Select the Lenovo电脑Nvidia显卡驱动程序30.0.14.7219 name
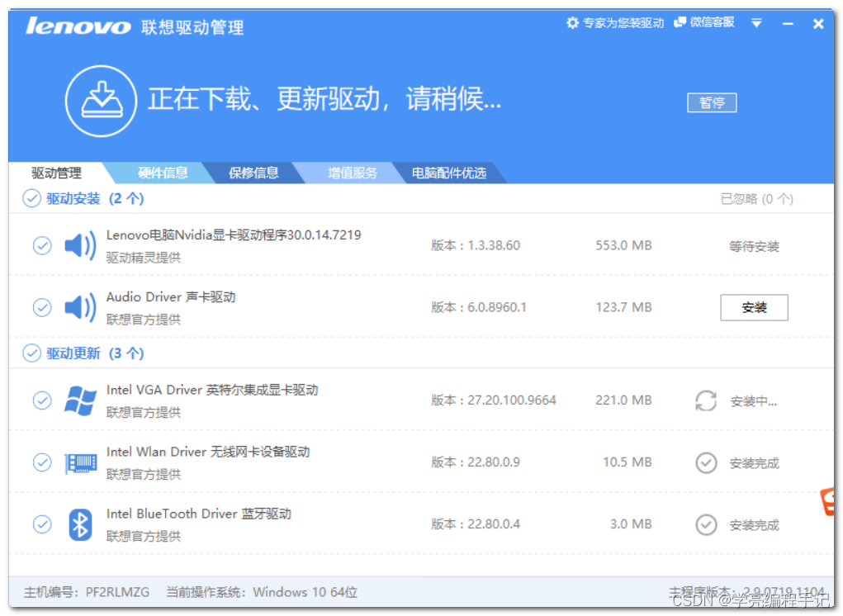The image size is (843, 616). pos(234,235)
